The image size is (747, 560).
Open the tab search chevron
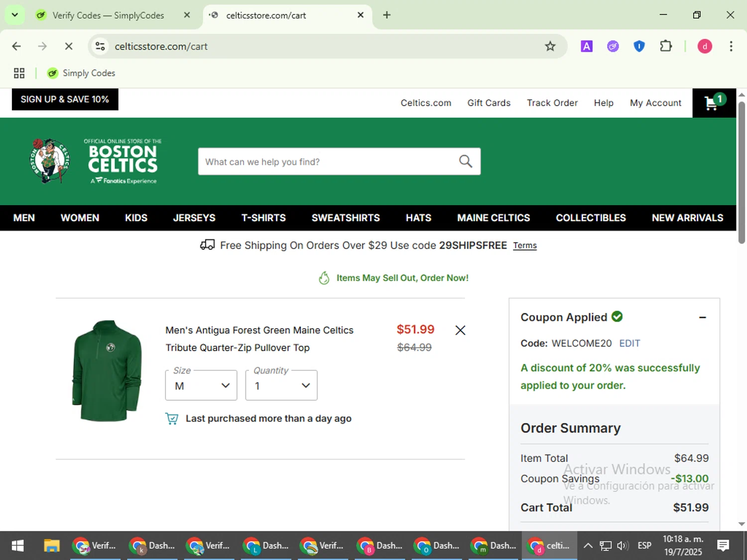click(x=14, y=15)
